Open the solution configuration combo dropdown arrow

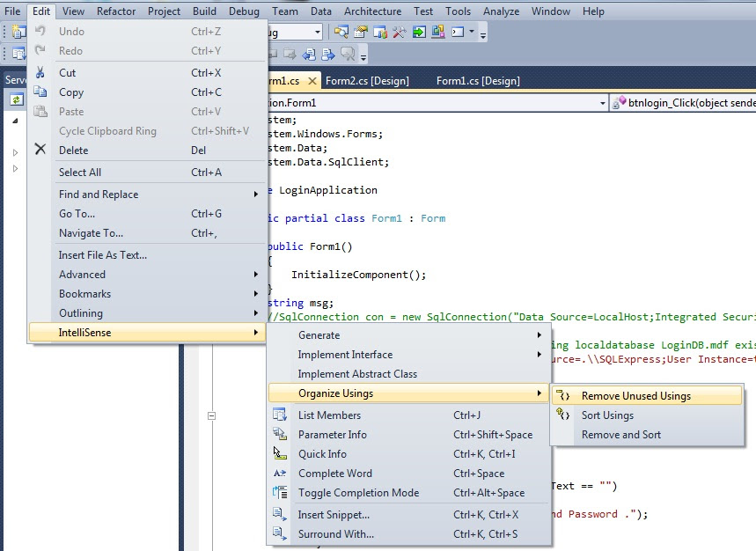tap(318, 33)
